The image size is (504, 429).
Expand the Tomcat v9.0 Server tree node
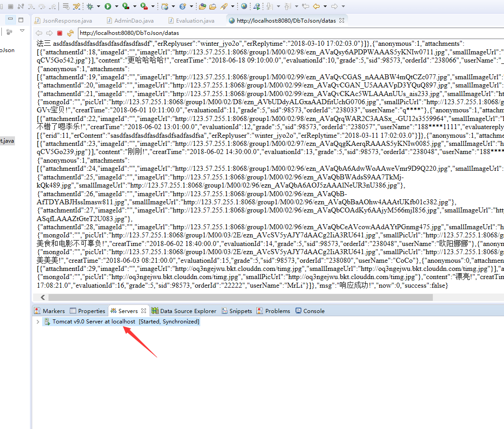click(38, 321)
